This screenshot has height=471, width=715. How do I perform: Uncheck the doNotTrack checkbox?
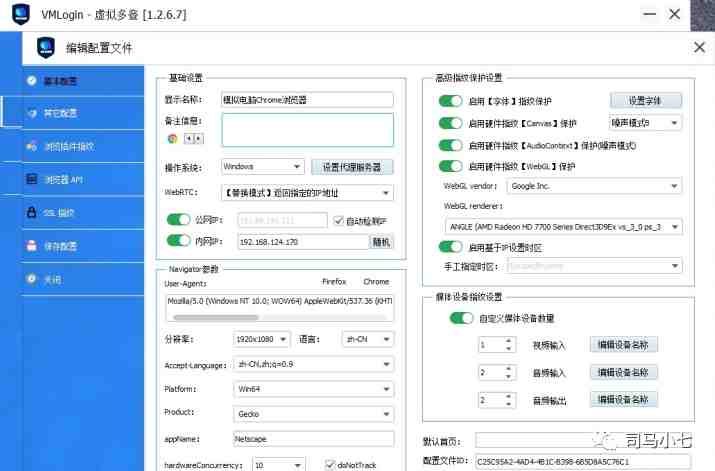(x=330, y=465)
